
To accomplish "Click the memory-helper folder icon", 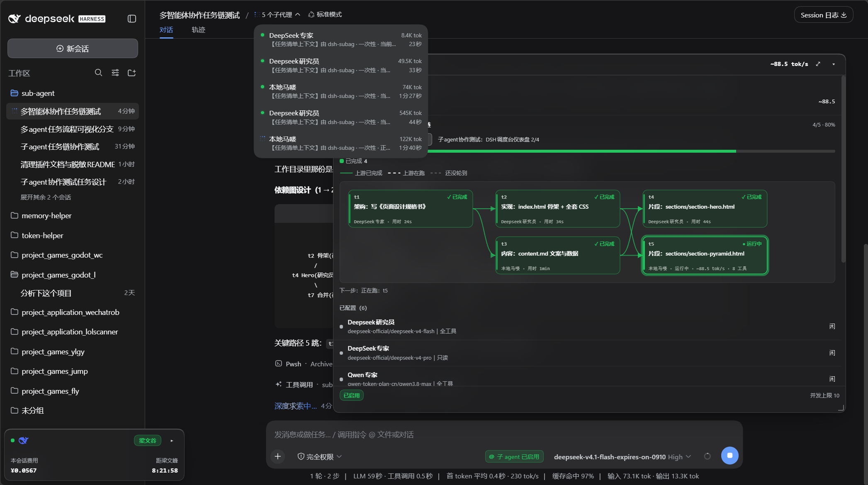I will (x=15, y=215).
